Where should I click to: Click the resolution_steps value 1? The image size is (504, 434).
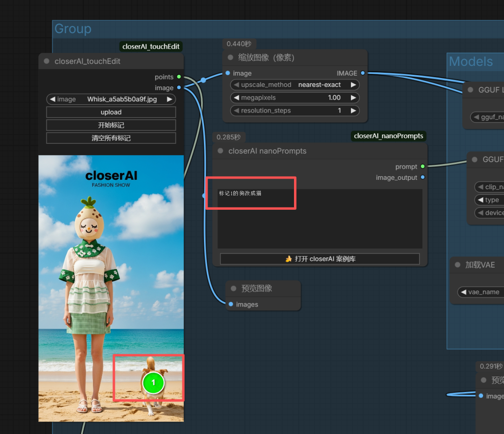(295, 110)
